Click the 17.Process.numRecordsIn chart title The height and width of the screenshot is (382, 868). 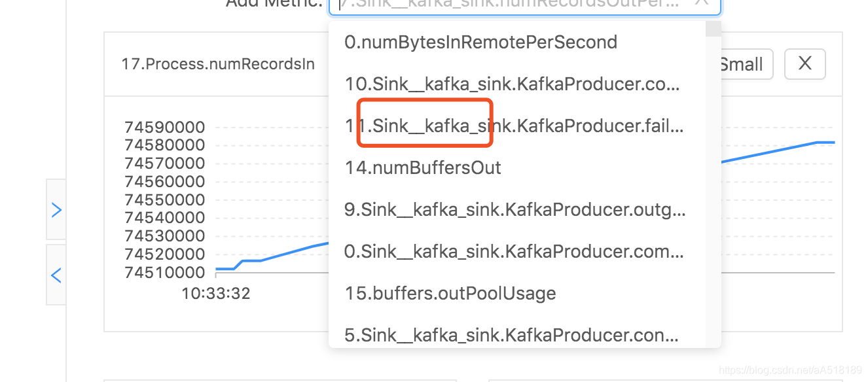(x=217, y=64)
